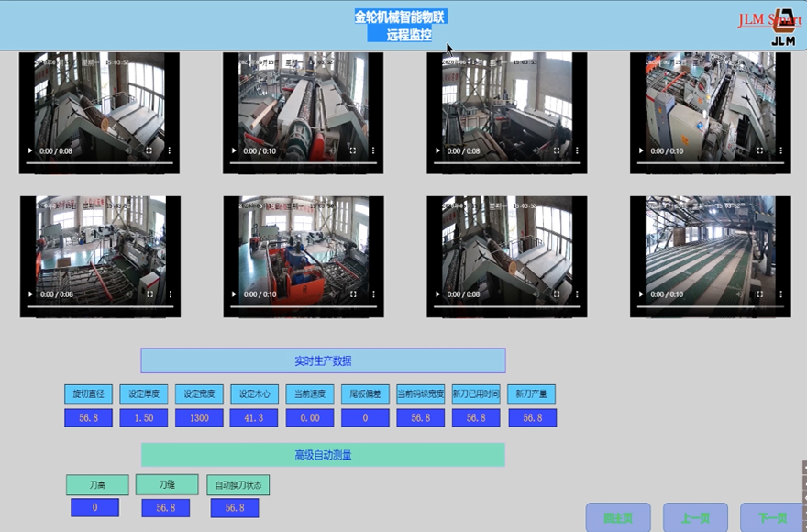Click the 自动换刀状态 label
The width and height of the screenshot is (807, 532).
click(238, 484)
